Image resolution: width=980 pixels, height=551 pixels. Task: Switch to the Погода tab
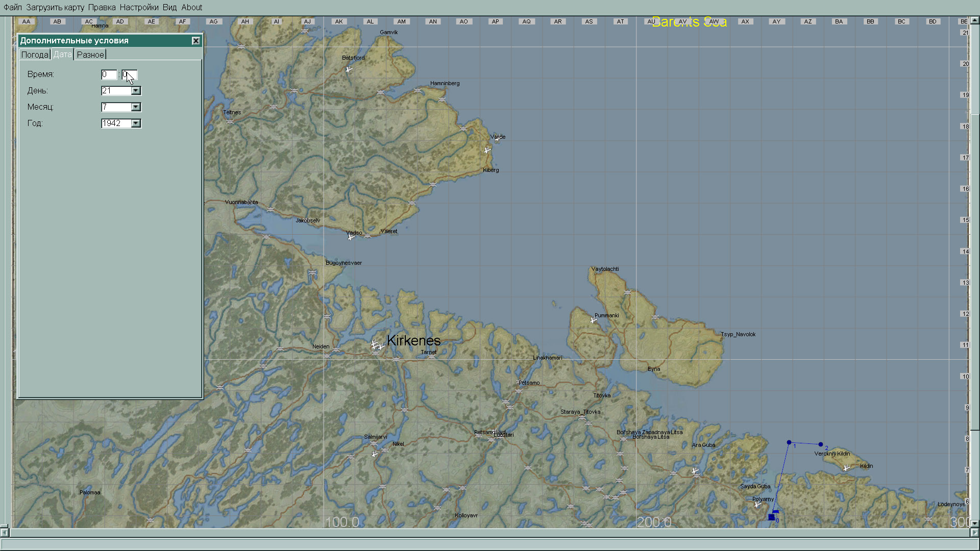tap(35, 55)
